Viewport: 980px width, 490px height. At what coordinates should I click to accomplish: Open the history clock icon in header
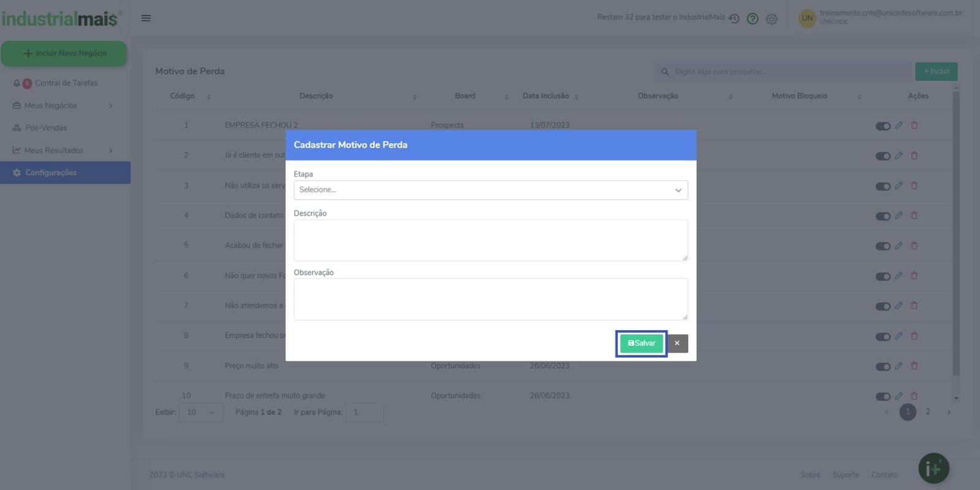(734, 19)
